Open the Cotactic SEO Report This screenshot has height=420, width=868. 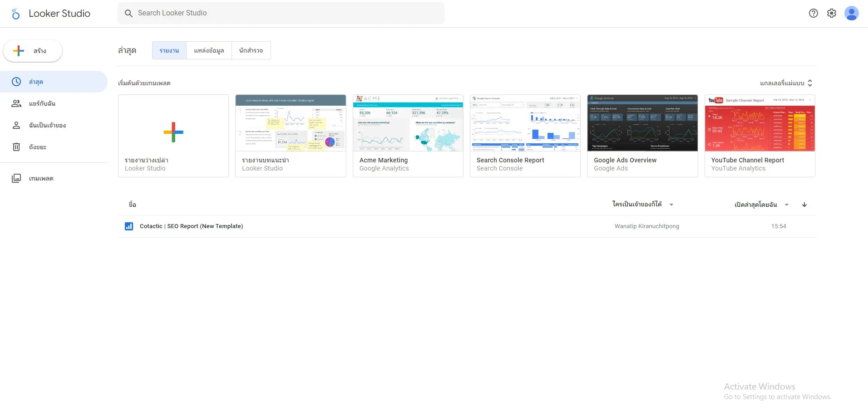[x=191, y=226]
